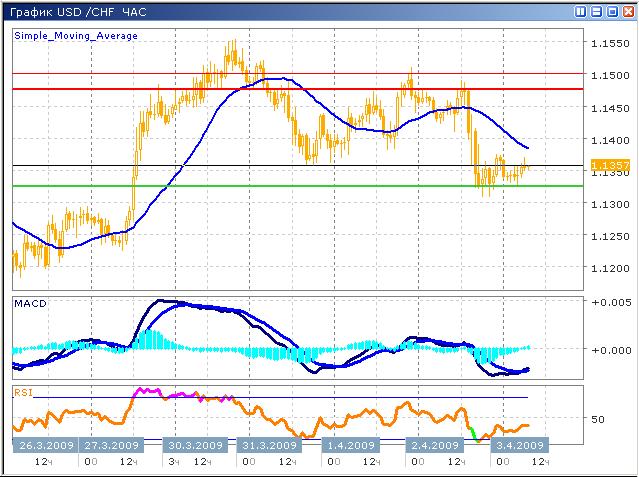Click the MACD indicator label
639x477 pixels.
click(30, 303)
